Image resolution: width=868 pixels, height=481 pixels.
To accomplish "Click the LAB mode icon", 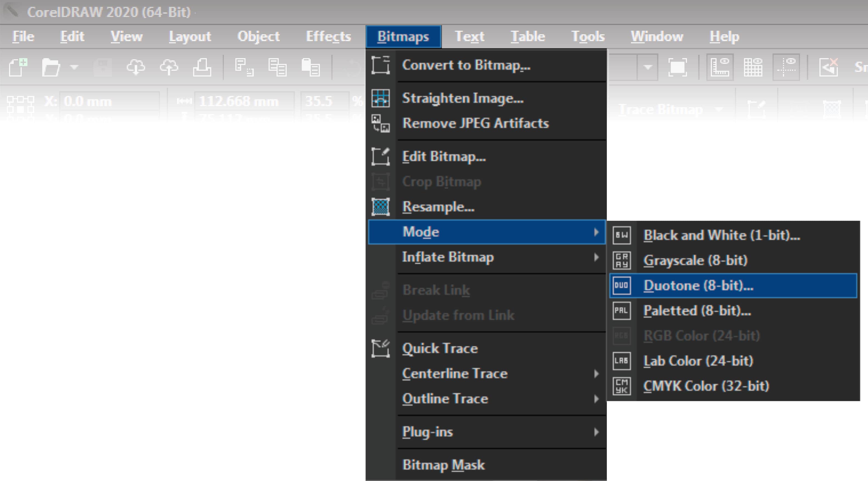I will click(x=622, y=361).
